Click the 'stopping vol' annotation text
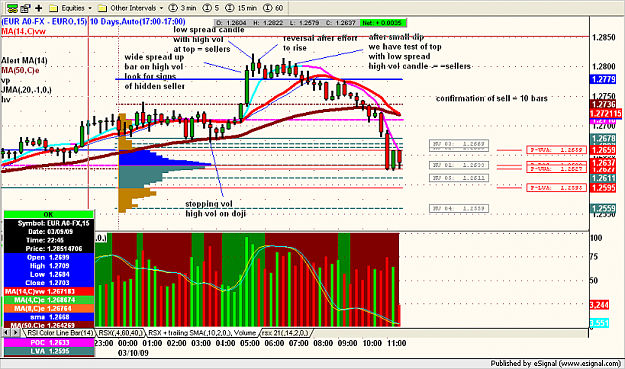This screenshot has width=625, height=369. pos(209,204)
